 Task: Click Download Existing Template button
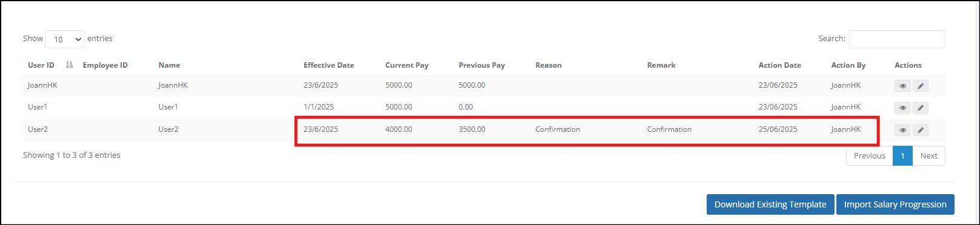pyautogui.click(x=770, y=204)
